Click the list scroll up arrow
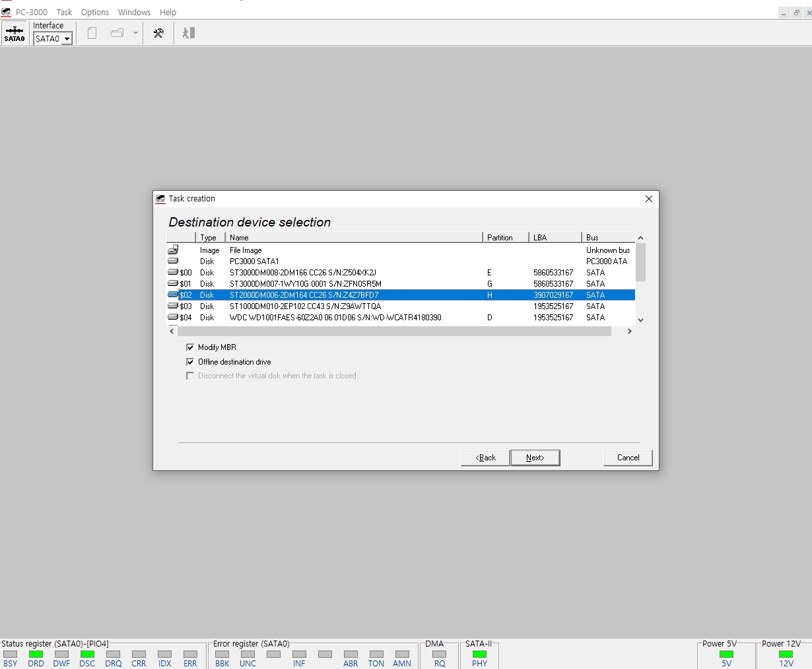The image size is (812, 669). tap(640, 238)
